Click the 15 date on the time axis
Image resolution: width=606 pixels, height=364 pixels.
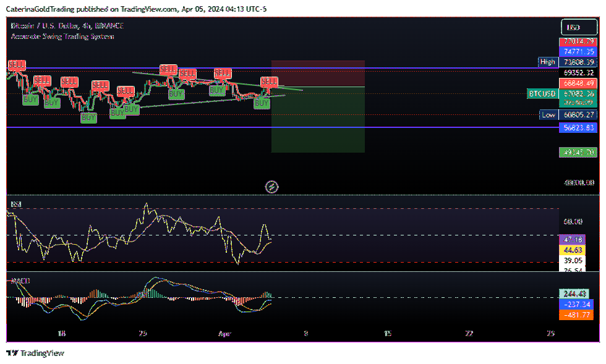pos(388,333)
